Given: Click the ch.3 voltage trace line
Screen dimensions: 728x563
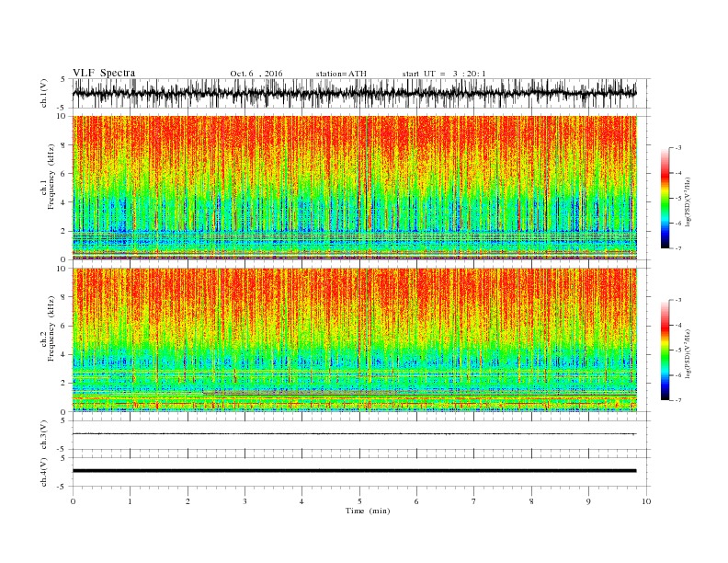Looking at the screenshot, I should [x=354, y=434].
